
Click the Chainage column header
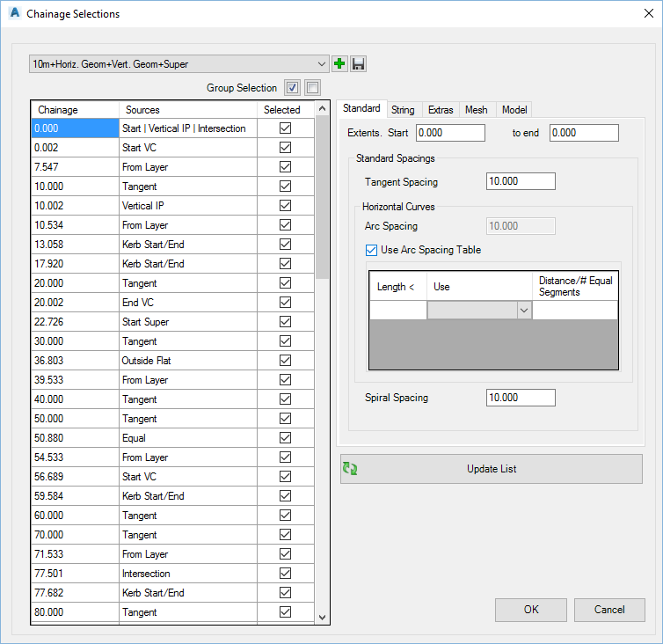click(76, 110)
